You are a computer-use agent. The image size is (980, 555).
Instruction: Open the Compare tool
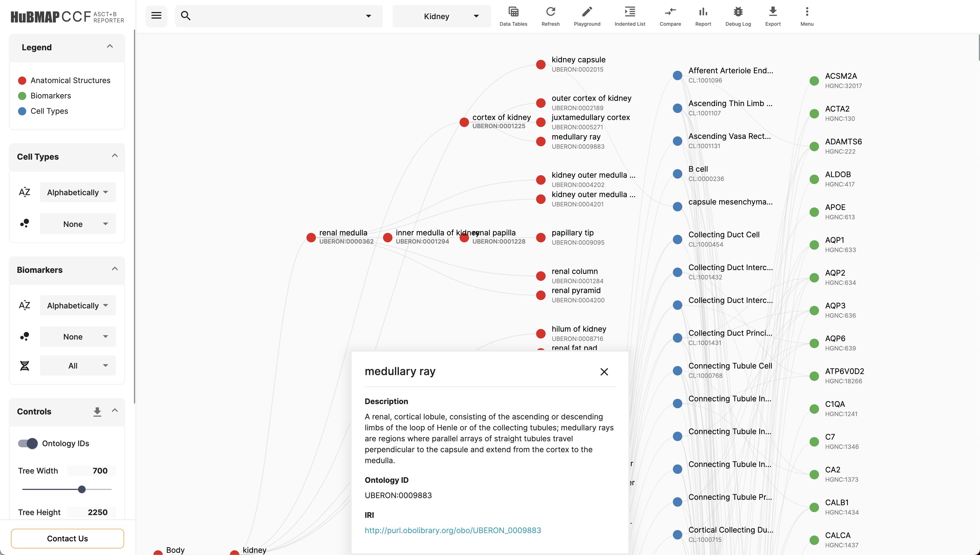click(670, 16)
